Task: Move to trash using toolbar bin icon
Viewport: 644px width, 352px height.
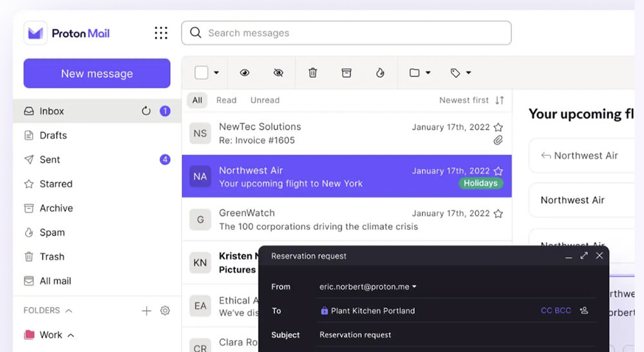Action: [x=313, y=73]
